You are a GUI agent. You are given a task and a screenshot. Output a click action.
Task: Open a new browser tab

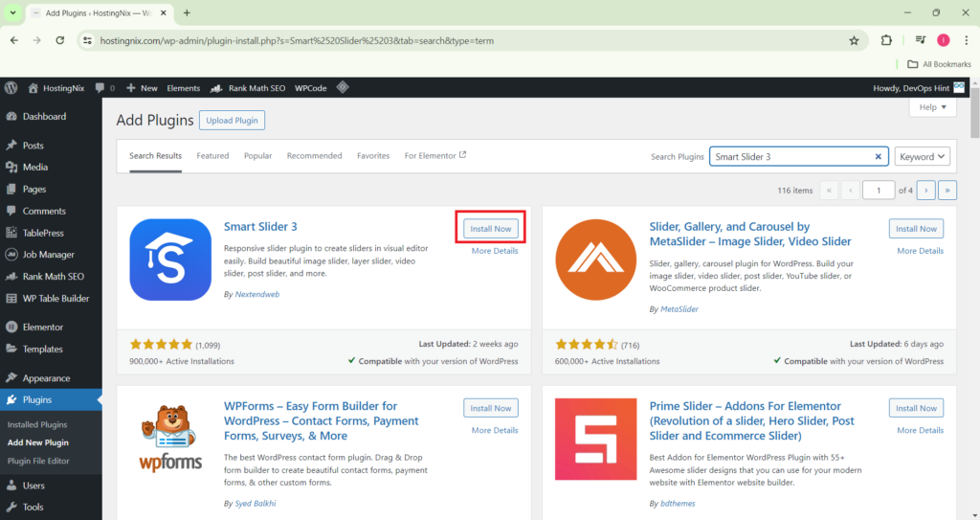[x=187, y=12]
